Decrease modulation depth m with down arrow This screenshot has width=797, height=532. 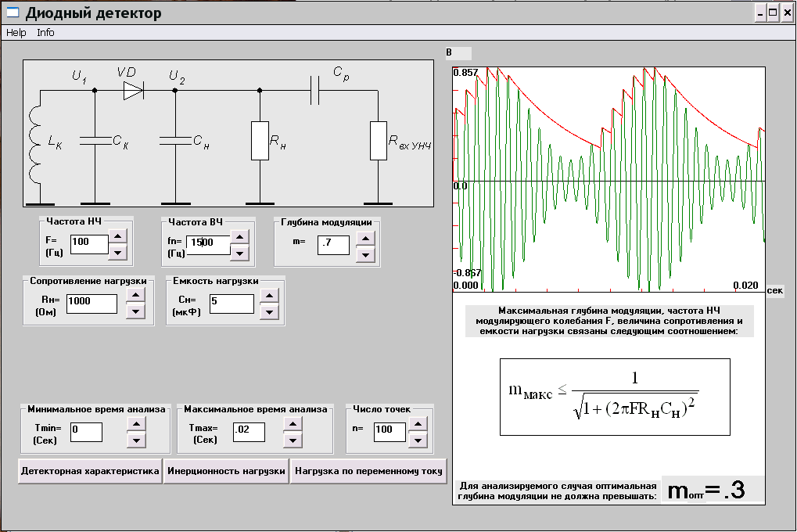pos(364,253)
